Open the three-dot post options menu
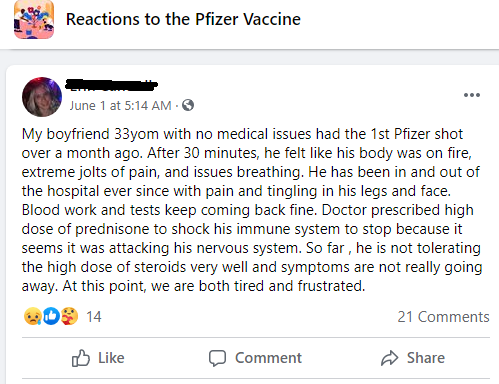Viewport: 499px width, 384px height. 472,95
